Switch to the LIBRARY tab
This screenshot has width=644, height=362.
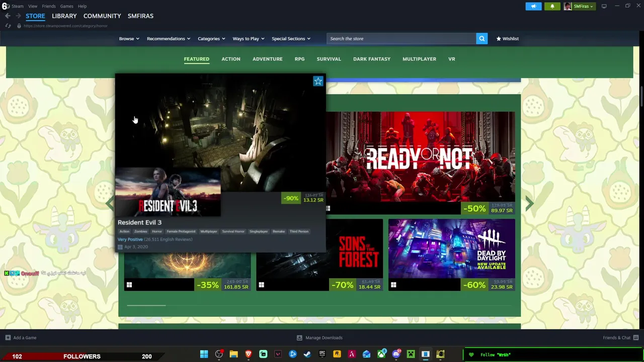click(x=64, y=16)
